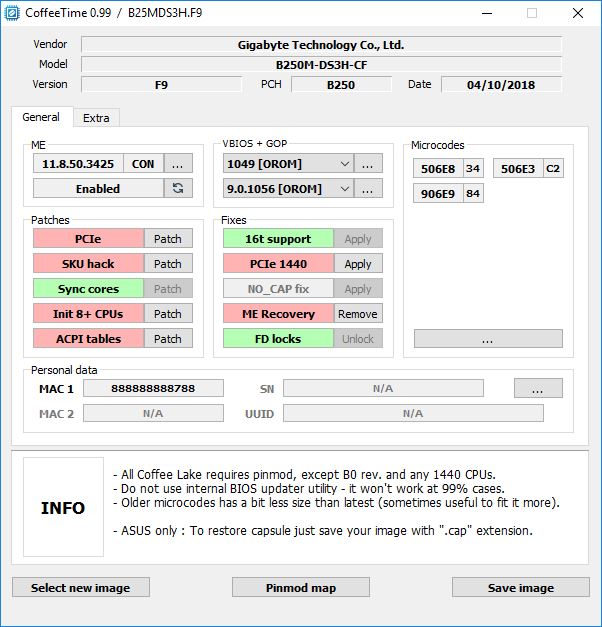Click the Version field F9
The width and height of the screenshot is (602, 627).
pyautogui.click(x=161, y=84)
